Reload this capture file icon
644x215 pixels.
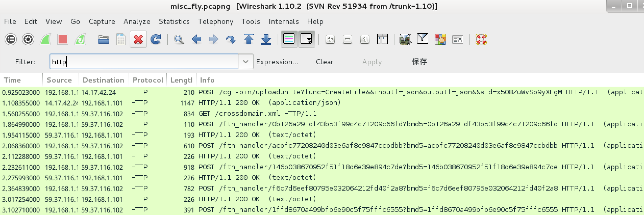[156, 39]
